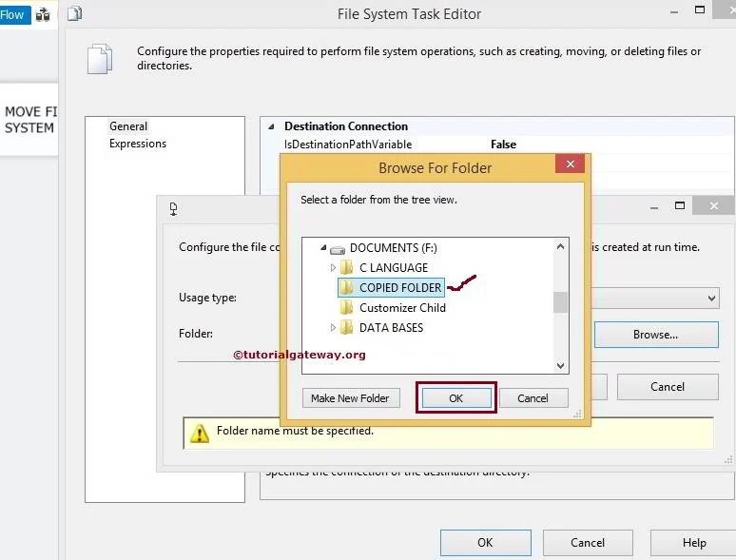Click folder tree scrollbar down arrow
Image resolution: width=736 pixels, height=560 pixels.
(x=560, y=365)
